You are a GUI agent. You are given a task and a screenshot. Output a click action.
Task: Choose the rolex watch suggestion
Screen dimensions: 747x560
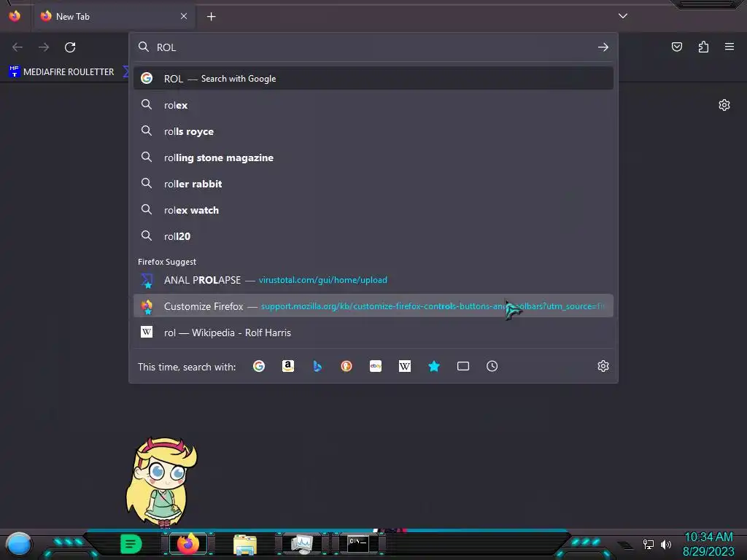373,209
